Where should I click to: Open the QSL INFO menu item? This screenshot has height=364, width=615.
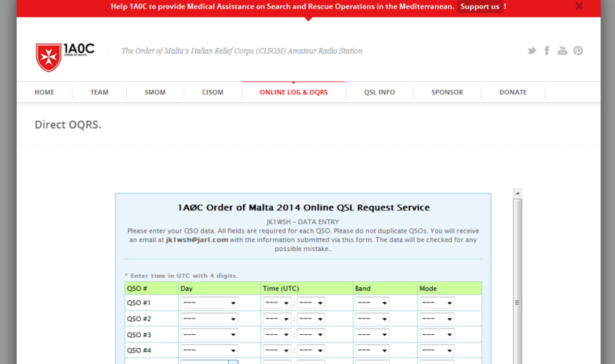[x=379, y=92]
